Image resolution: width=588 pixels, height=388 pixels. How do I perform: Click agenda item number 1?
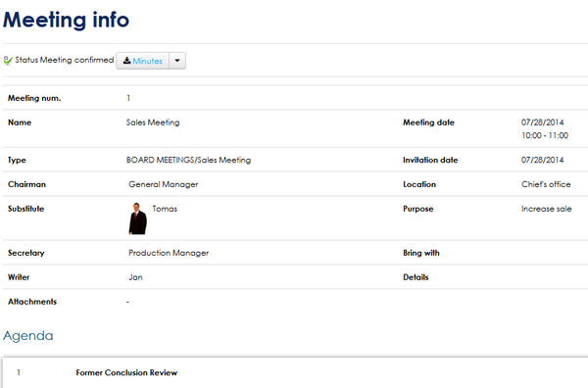tap(19, 372)
